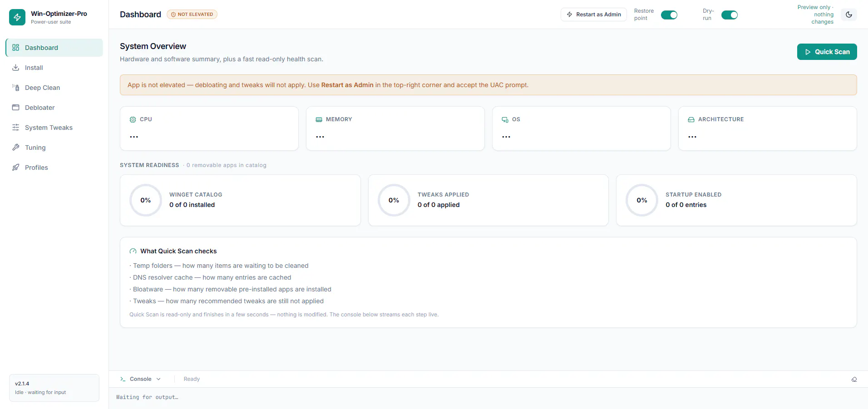Click the 'System Overview' heading

click(x=153, y=46)
